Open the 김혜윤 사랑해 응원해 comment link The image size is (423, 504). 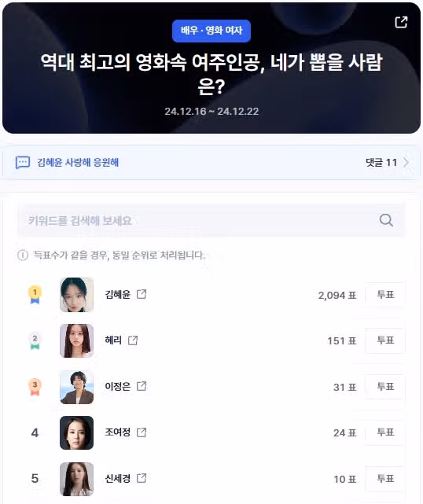[78, 162]
